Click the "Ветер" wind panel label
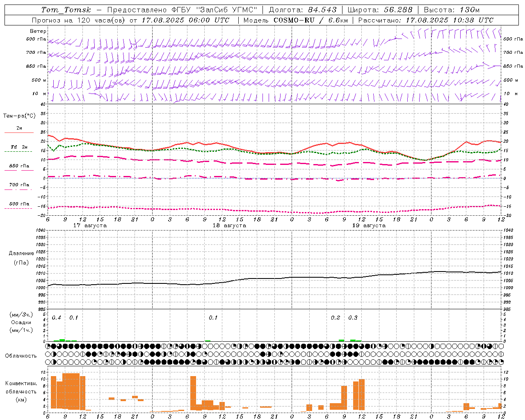 pyautogui.click(x=38, y=31)
